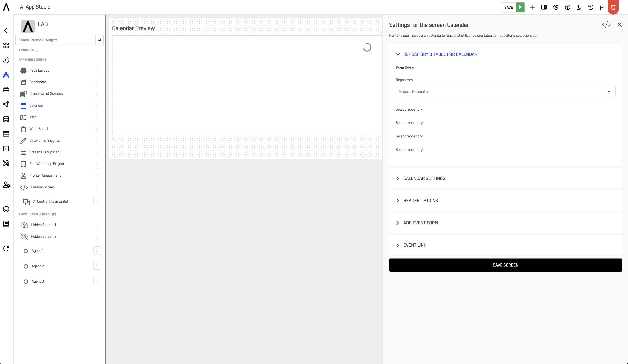Open the code view icon in settings panel
The image size is (628, 364).
pyautogui.click(x=606, y=25)
